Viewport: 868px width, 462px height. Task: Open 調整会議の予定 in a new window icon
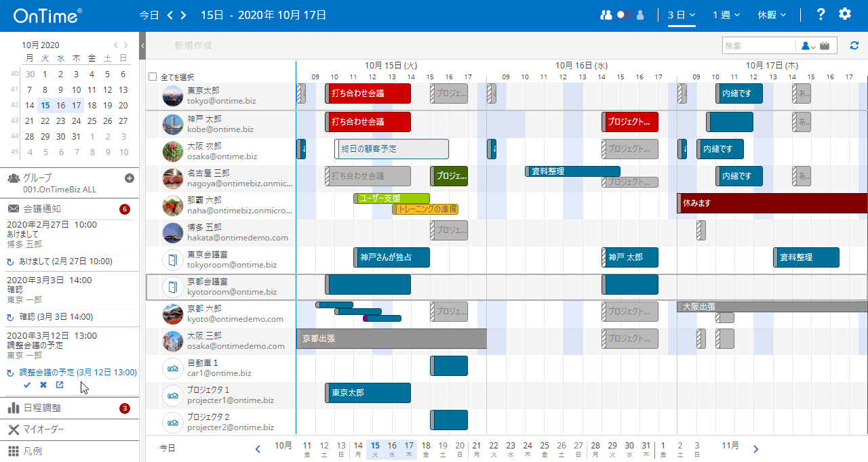[x=60, y=385]
